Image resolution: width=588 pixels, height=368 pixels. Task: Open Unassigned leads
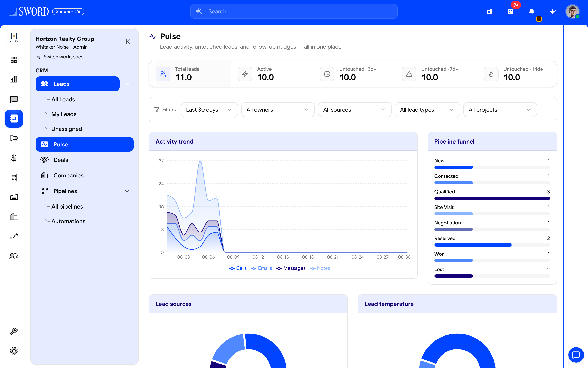pyautogui.click(x=67, y=129)
